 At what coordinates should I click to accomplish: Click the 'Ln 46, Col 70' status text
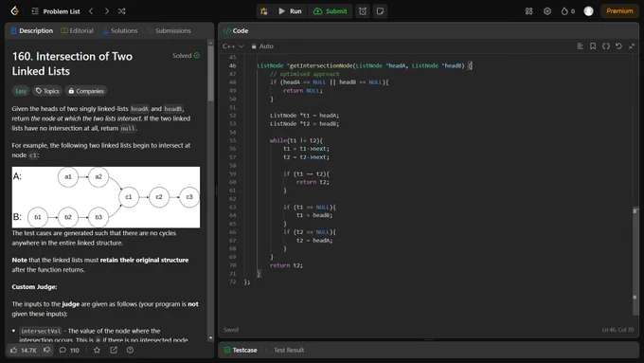point(617,330)
